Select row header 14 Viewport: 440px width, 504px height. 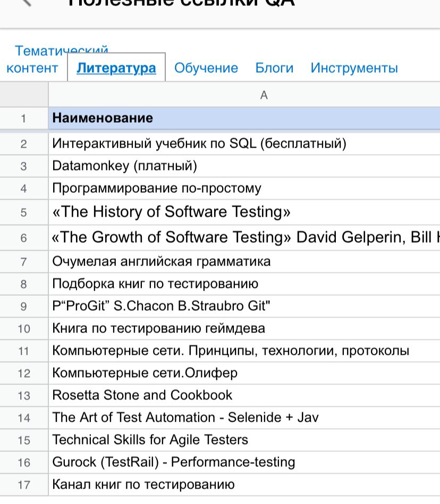pos(24,417)
